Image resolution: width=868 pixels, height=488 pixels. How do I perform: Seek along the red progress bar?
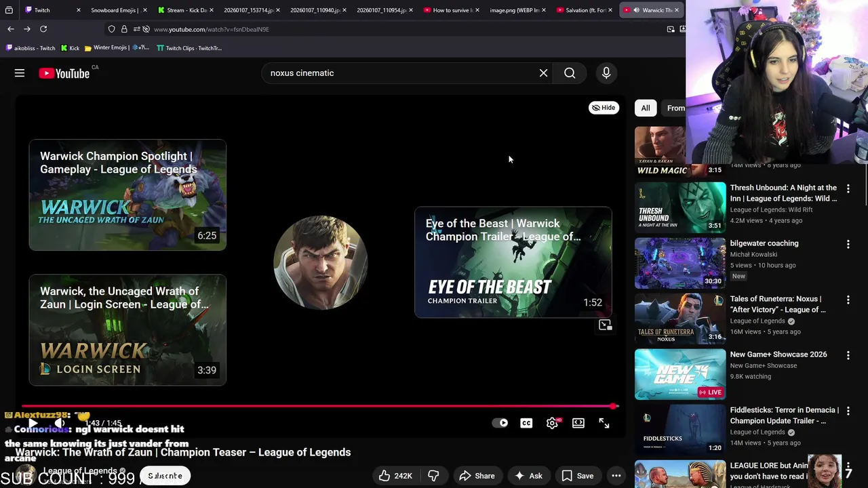(319, 406)
